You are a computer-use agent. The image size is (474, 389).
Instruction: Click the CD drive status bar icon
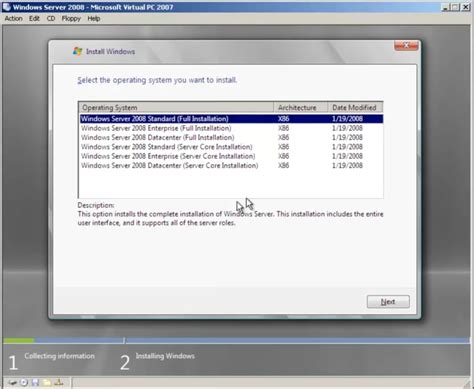[24, 382]
